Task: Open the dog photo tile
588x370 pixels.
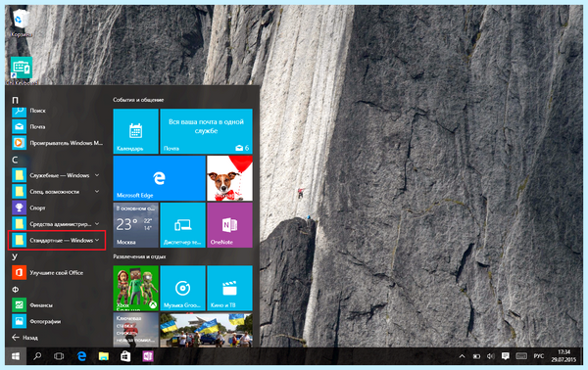Action: click(x=229, y=178)
